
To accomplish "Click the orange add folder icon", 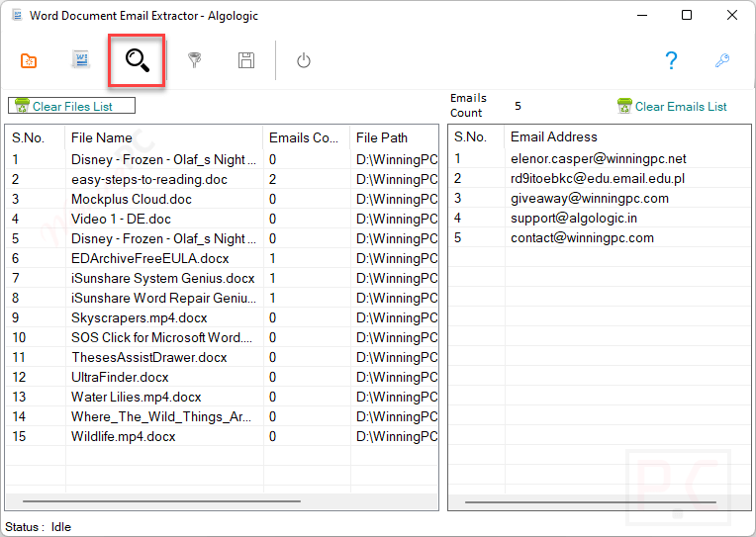I will (29, 60).
